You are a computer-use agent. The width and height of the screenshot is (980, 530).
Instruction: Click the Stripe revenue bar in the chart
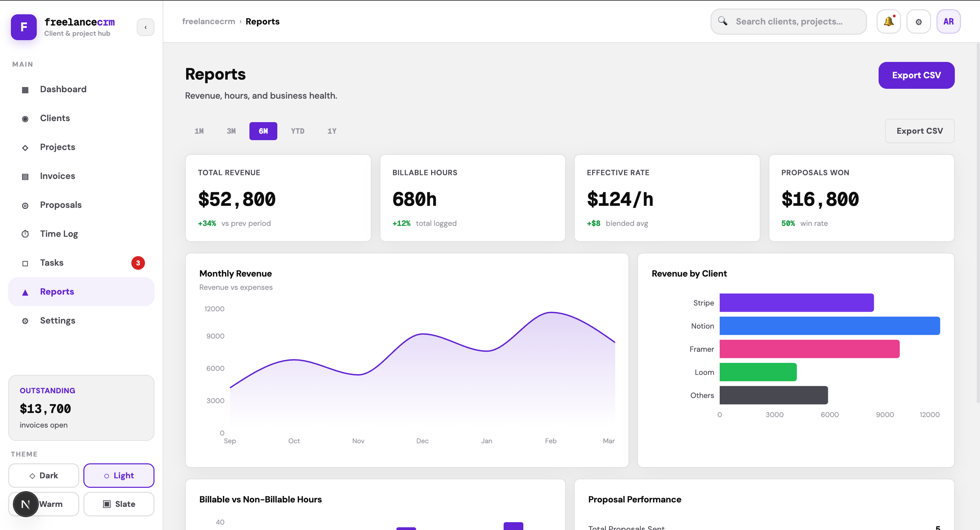pyautogui.click(x=797, y=303)
